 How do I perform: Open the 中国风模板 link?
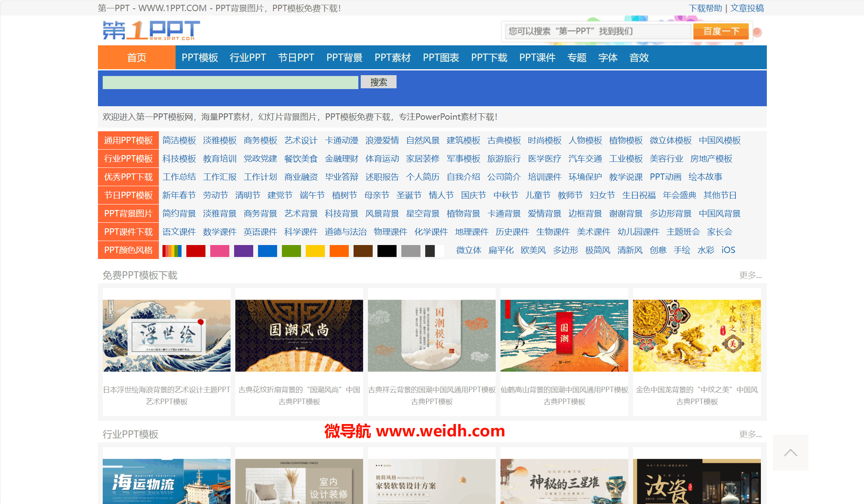tap(719, 140)
